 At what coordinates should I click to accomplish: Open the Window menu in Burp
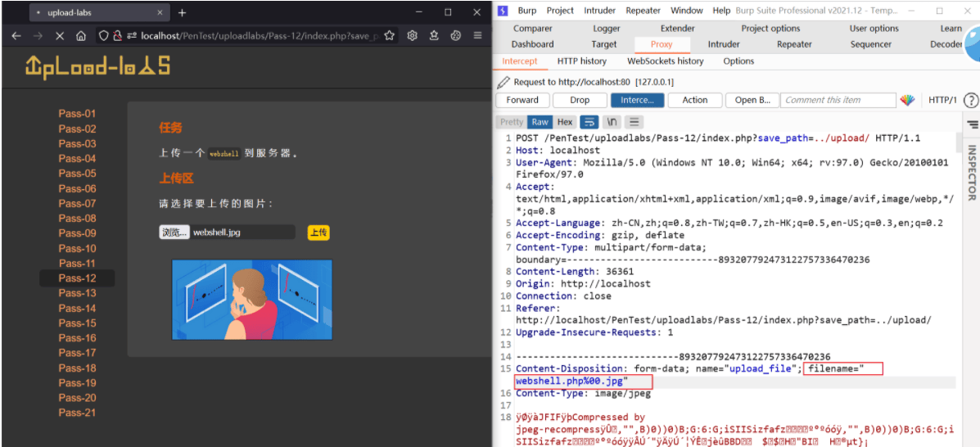pos(686,11)
